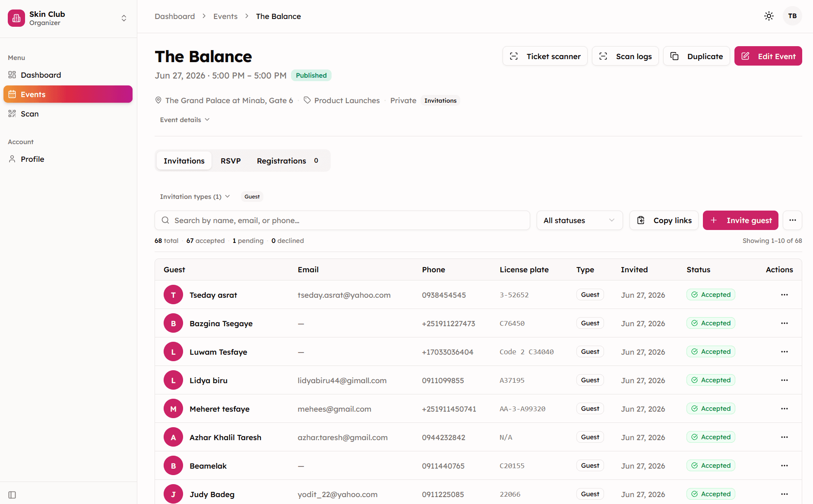813x504 pixels.
Task: Click the 1 pending count
Action: pyautogui.click(x=248, y=241)
